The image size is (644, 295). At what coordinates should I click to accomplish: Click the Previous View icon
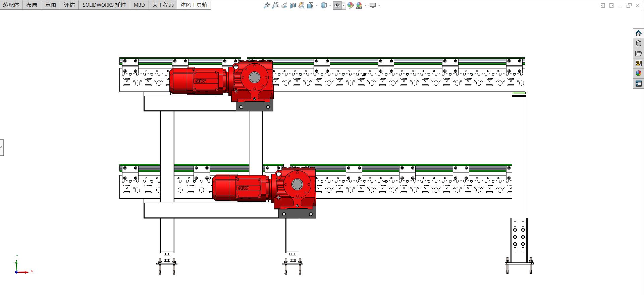pyautogui.click(x=284, y=5)
